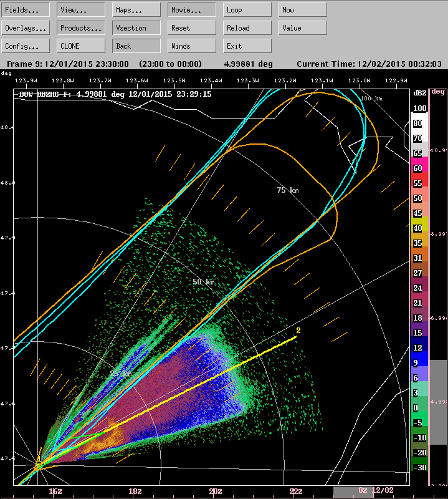The image size is (448, 499).
Task: Click the 22Z time axis marker
Action: (x=296, y=491)
